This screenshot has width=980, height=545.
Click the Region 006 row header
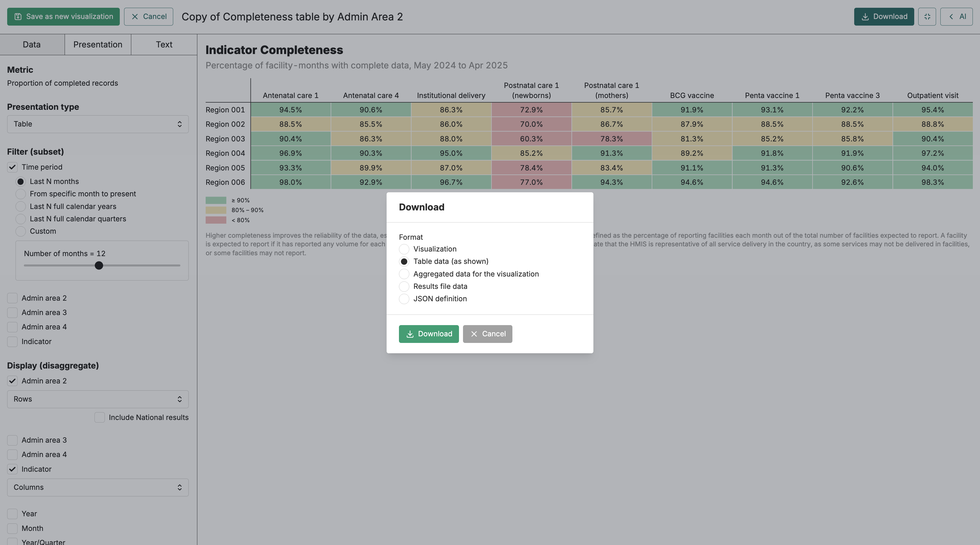[x=225, y=183]
